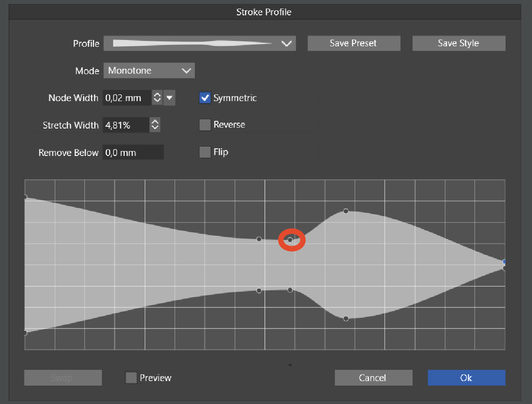Enable the Flip checkbox
Viewport: 532px width, 404px height.
pyautogui.click(x=205, y=152)
